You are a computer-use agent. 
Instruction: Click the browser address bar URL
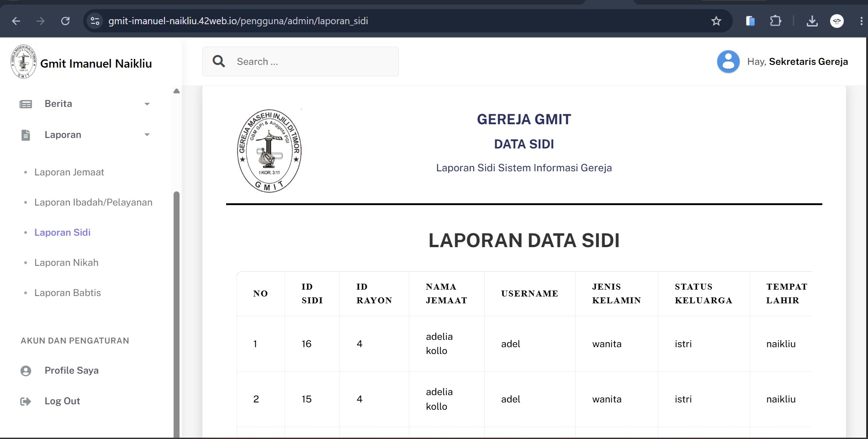[x=238, y=21]
